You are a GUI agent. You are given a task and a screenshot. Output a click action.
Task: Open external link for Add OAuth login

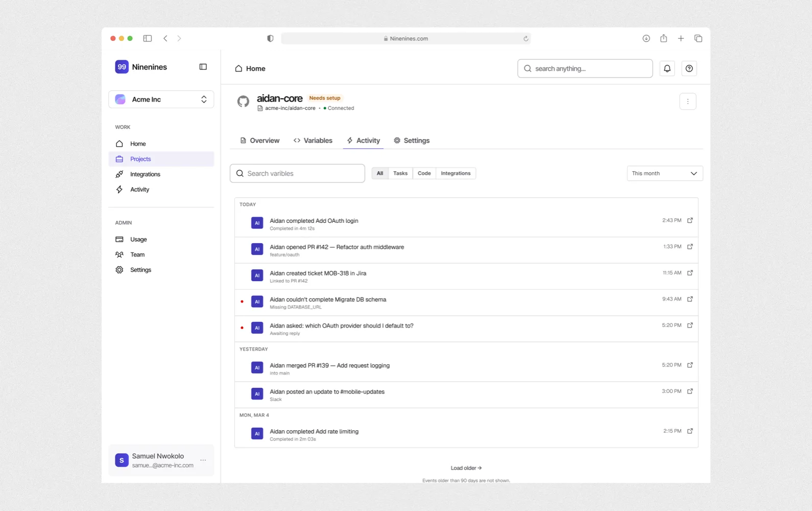[690, 220]
